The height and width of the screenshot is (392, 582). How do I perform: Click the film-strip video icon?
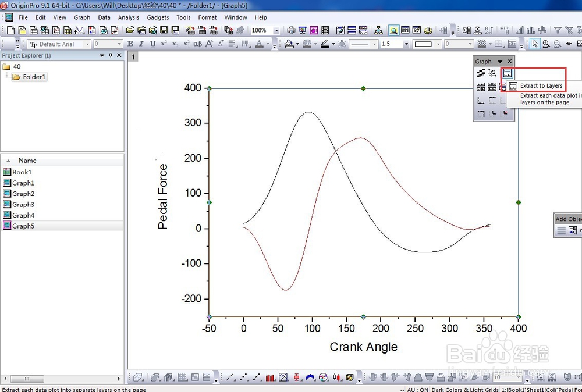pos(325,30)
